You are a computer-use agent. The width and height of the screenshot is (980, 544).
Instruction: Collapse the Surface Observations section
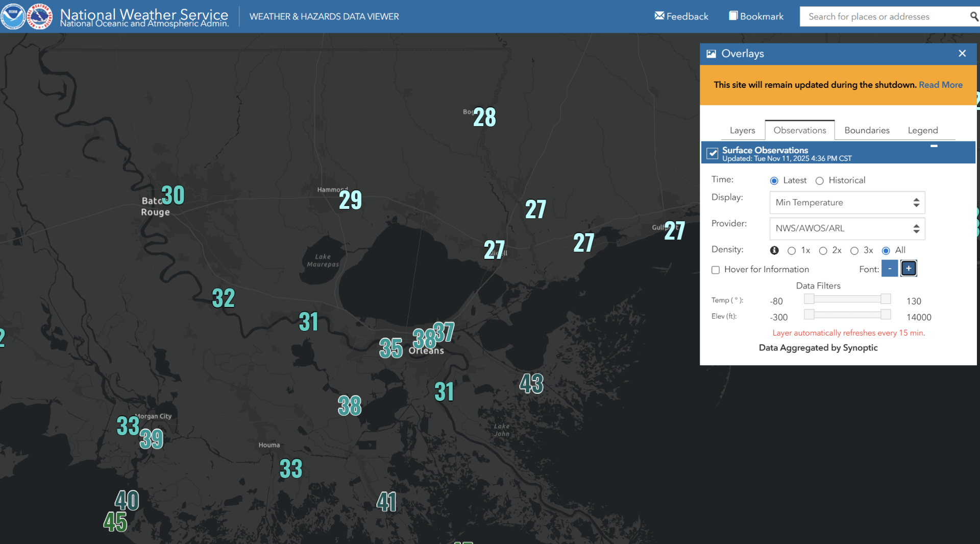(x=934, y=147)
